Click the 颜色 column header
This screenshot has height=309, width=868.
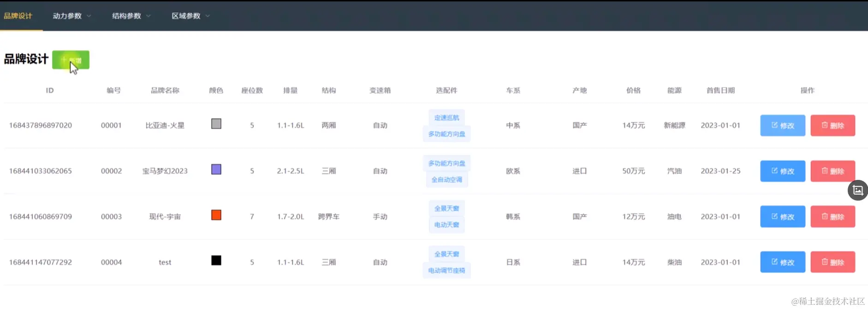(x=216, y=90)
